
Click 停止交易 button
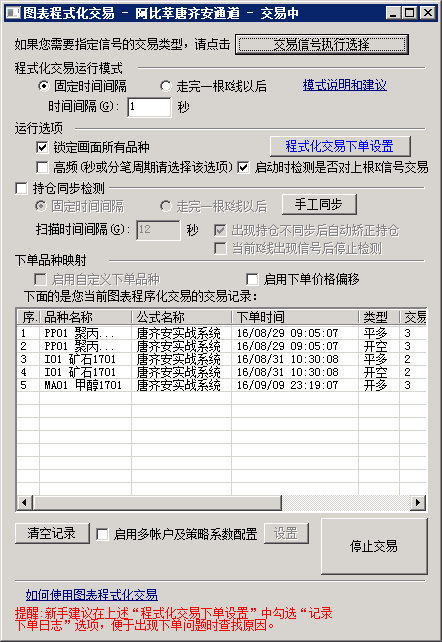pos(374,546)
